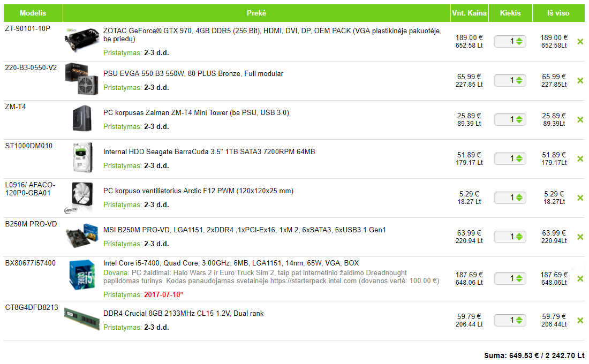Click model code B250M PRO-VD
Image resolution: width=589 pixels, height=364 pixels.
(x=31, y=224)
